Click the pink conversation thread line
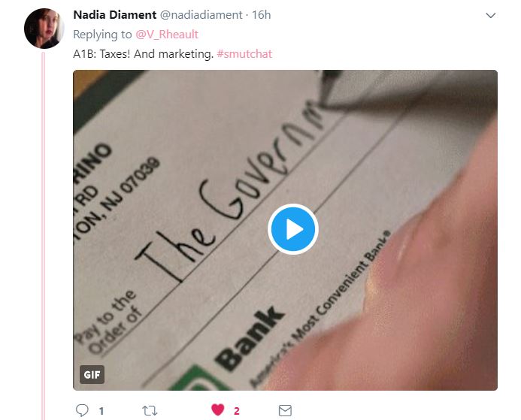 tap(43, 236)
